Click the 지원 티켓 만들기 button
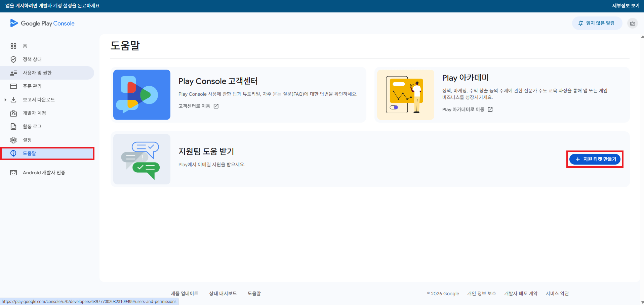Image resolution: width=644 pixels, height=305 pixels. click(x=595, y=159)
